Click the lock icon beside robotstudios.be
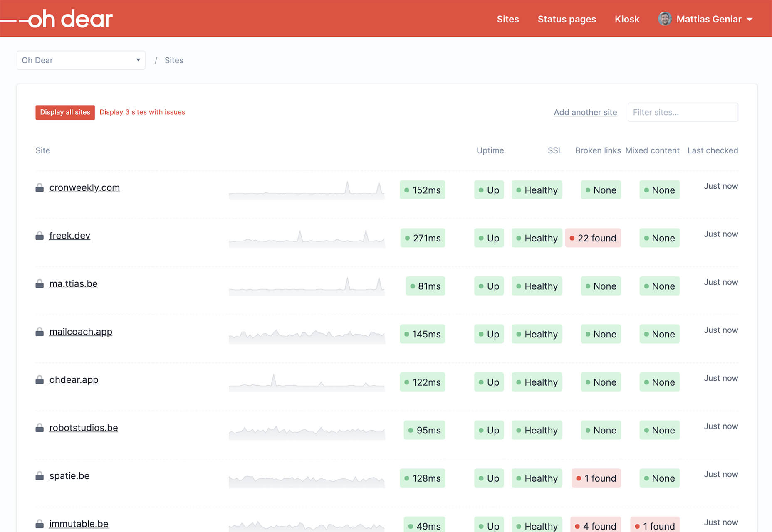772x532 pixels. point(40,428)
